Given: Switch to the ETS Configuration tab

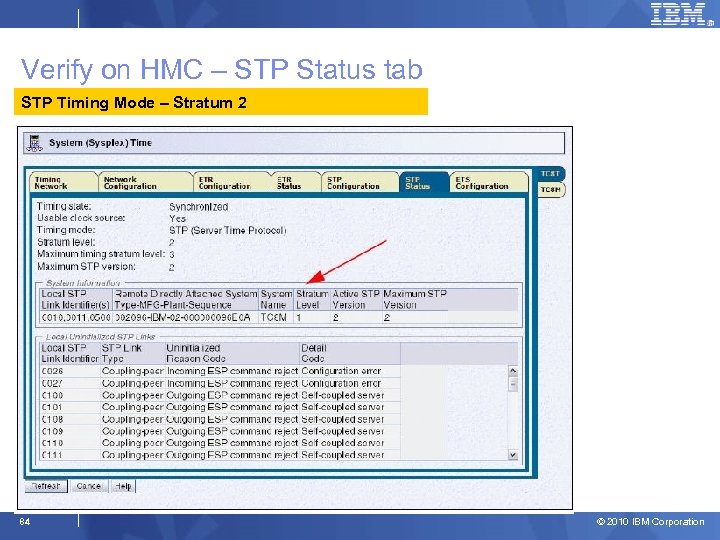Looking at the screenshot, I should pyautogui.click(x=489, y=182).
